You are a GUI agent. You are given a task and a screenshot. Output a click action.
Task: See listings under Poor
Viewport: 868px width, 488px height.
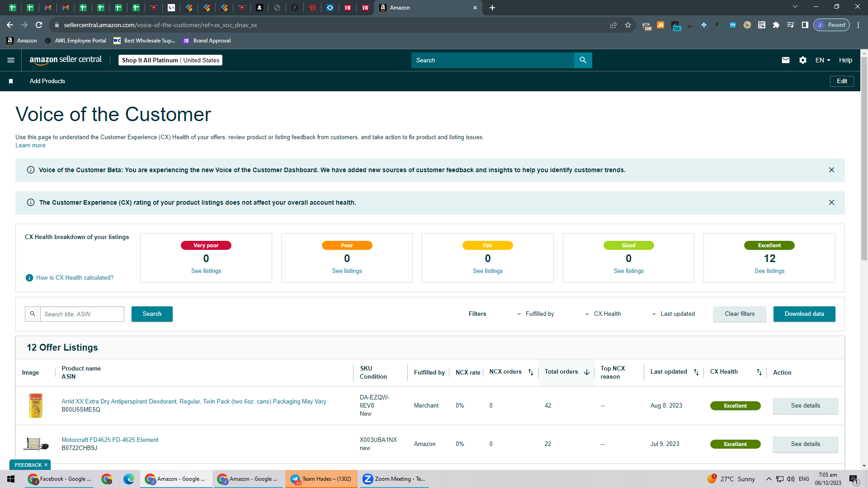347,271
